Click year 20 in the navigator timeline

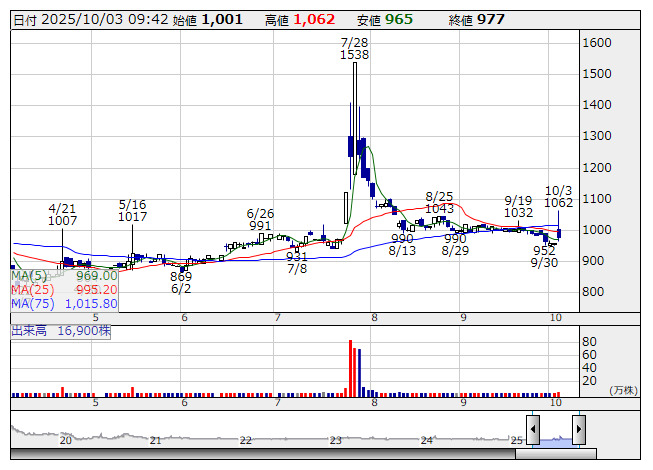pyautogui.click(x=65, y=440)
